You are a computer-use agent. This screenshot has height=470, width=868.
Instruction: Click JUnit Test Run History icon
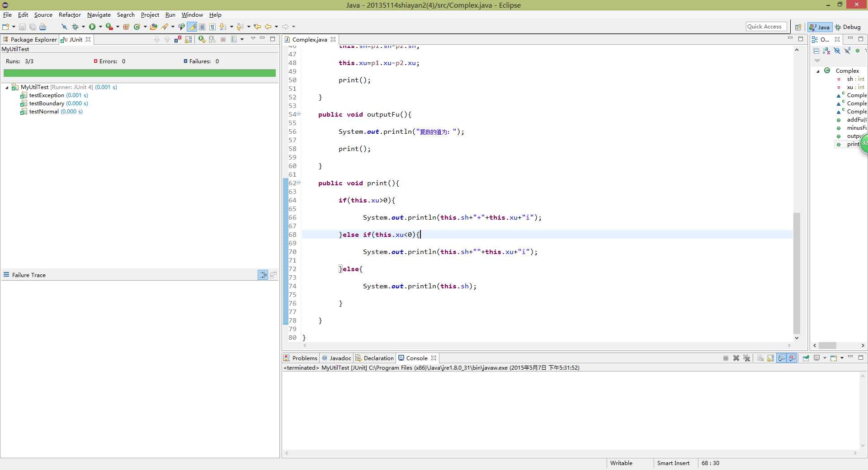(234, 39)
